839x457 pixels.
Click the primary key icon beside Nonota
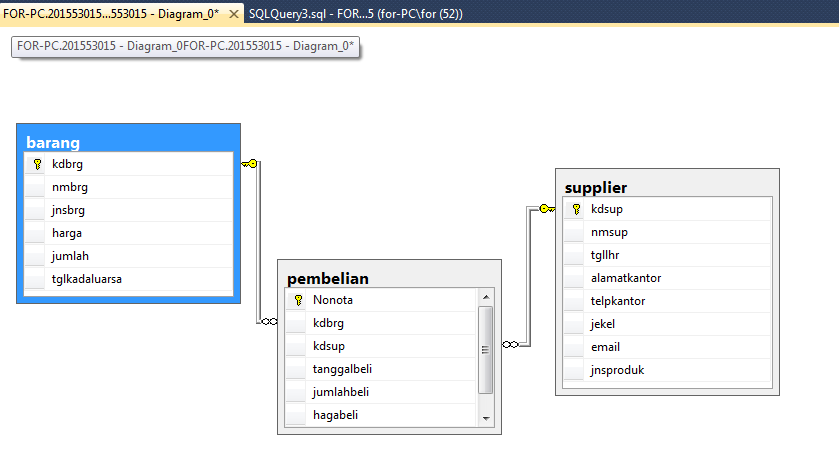tap(298, 300)
